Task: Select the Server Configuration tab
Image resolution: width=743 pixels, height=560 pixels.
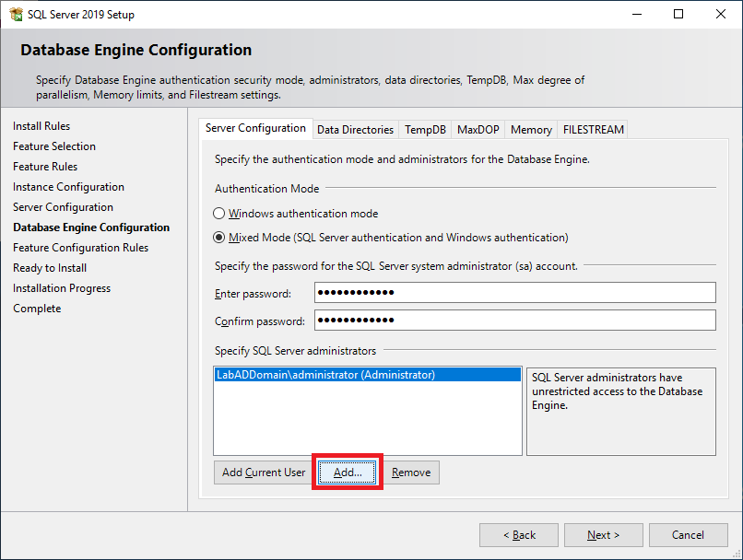Action: pyautogui.click(x=255, y=129)
